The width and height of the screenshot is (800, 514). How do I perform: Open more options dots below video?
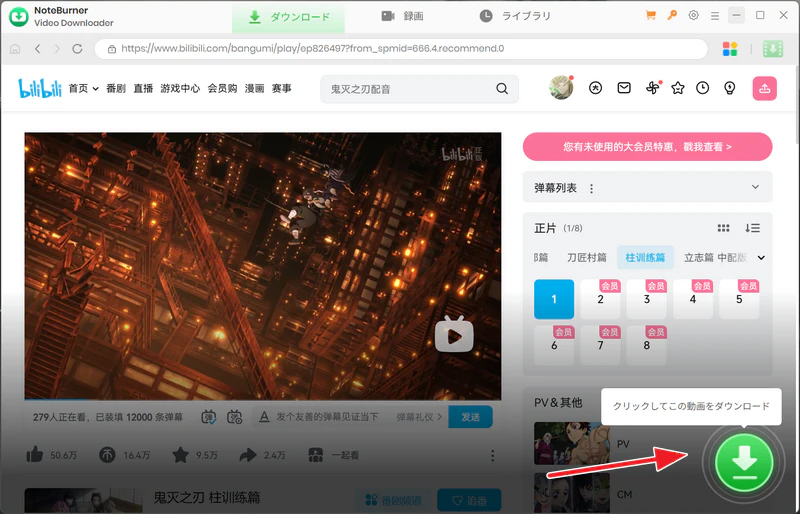492,455
